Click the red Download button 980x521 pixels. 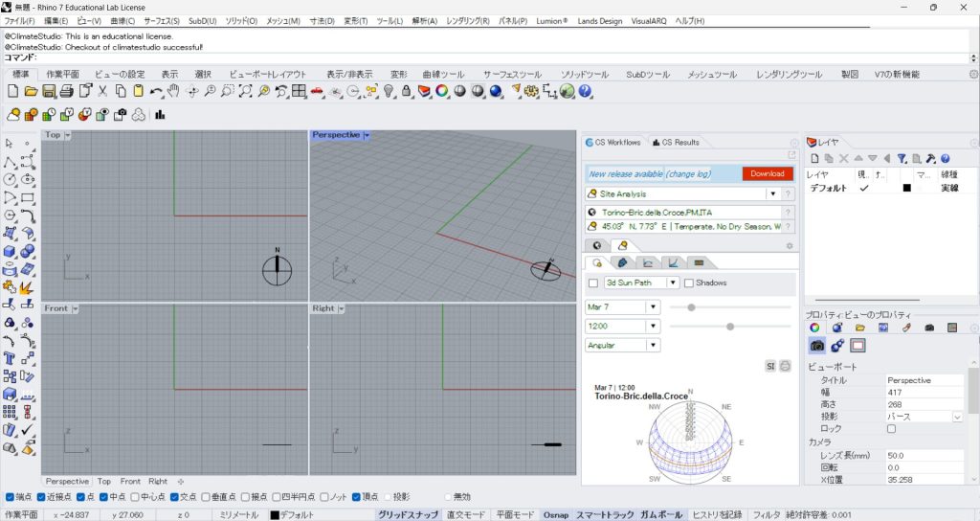767,173
